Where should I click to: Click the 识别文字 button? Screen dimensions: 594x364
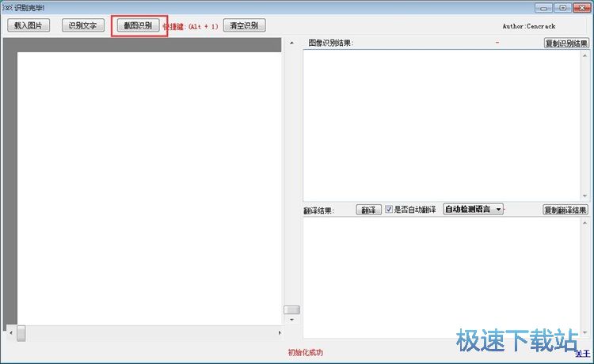tap(83, 25)
